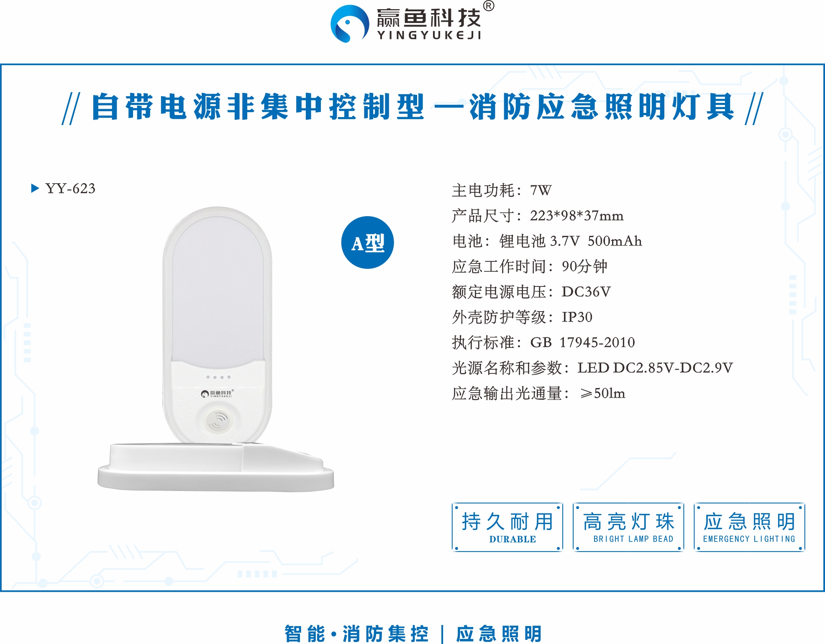Click the registered trademark symbol by the logo
This screenshot has width=825, height=644.
[488, 6]
